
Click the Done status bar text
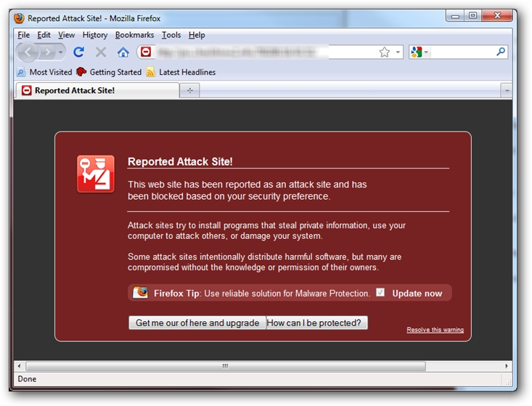[27, 379]
